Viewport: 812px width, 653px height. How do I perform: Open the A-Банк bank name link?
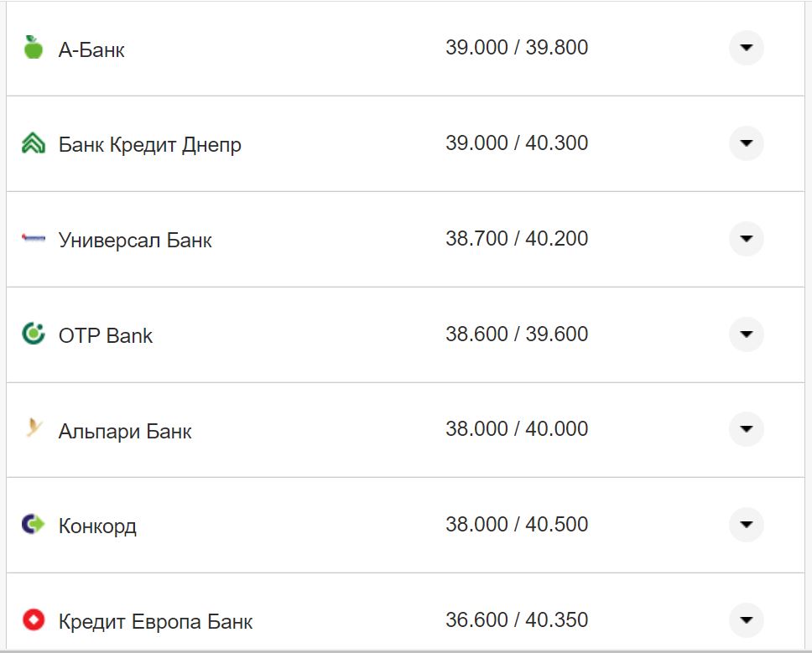coord(91,49)
